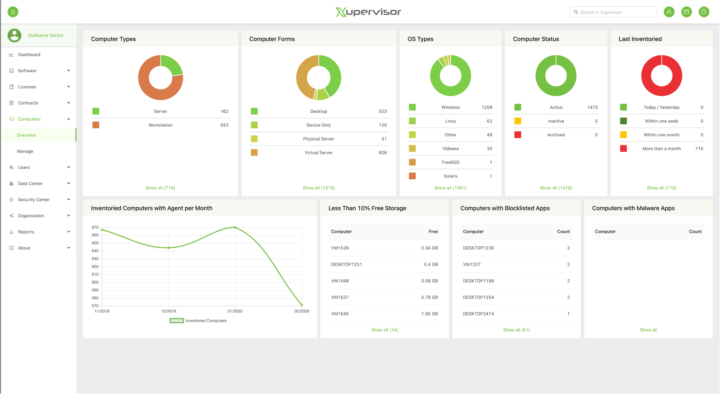Click the About info icon in sidebar
This screenshot has width=720, height=394.
click(11, 248)
